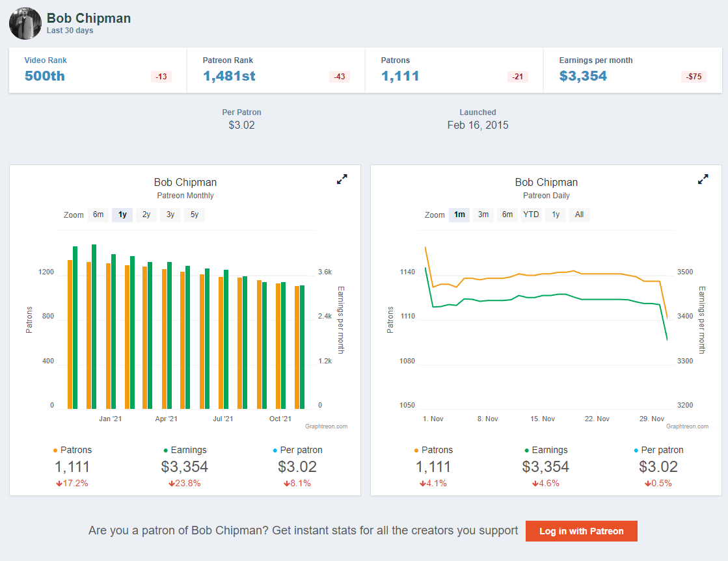Click Graphtreon.com credit under daily chart
Viewport: 728px width, 561px height.
click(687, 426)
